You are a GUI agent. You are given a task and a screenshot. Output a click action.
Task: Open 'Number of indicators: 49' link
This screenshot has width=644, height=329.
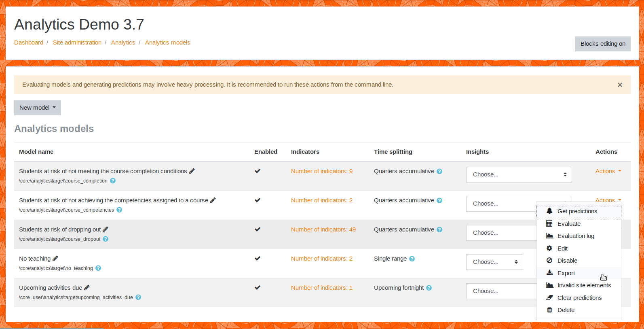click(323, 229)
